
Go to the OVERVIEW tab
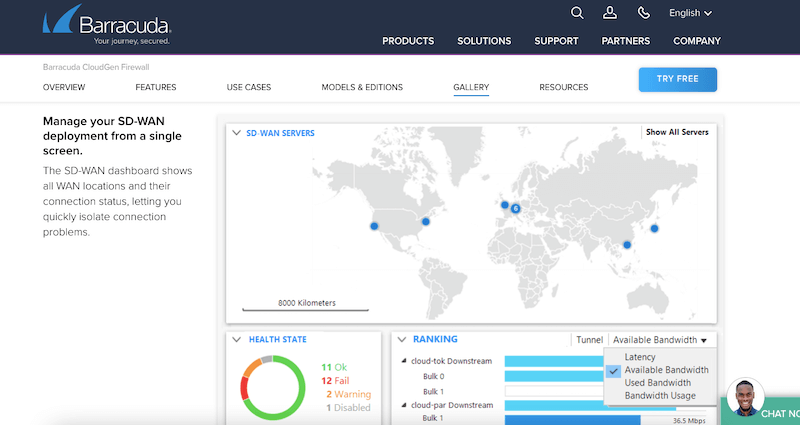click(64, 87)
